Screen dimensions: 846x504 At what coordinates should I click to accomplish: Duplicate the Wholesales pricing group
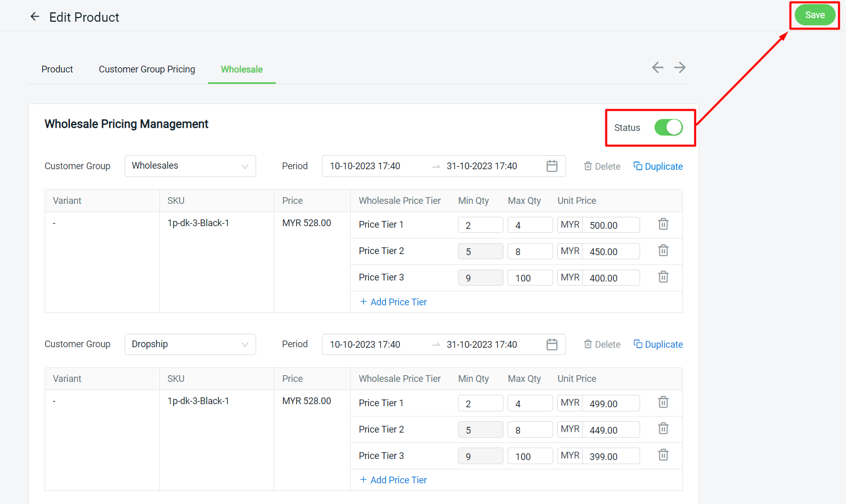point(658,166)
